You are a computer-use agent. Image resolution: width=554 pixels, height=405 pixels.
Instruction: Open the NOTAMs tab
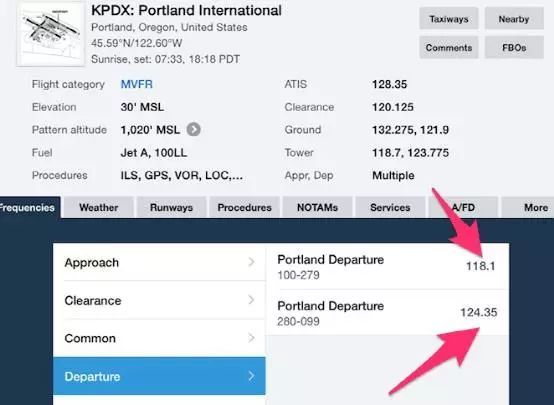(x=317, y=207)
